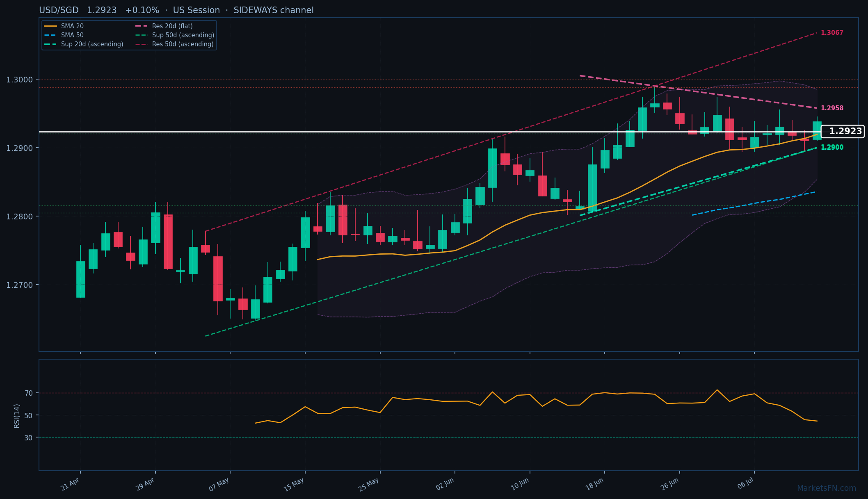Click the 15 May date label

[x=294, y=485]
